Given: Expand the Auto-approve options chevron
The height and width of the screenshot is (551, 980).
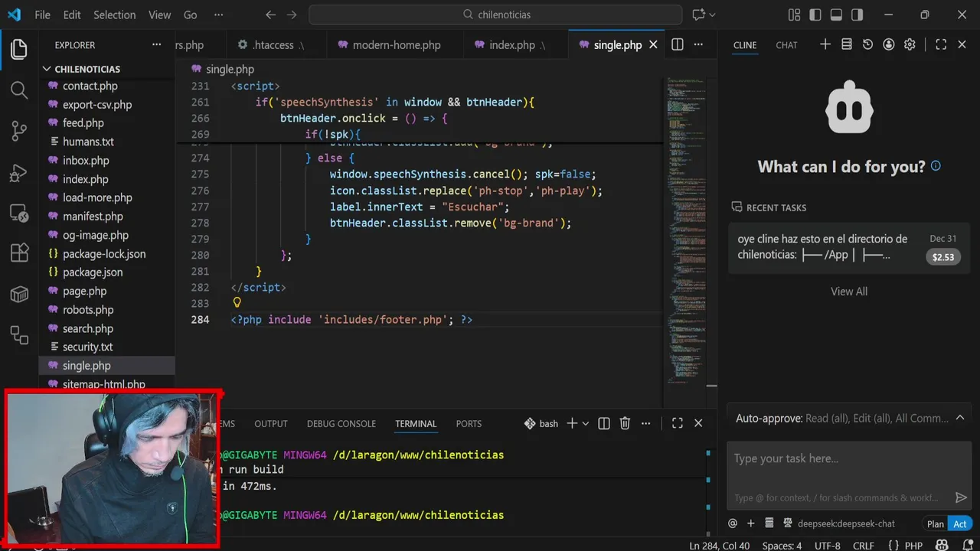Looking at the screenshot, I should coord(960,418).
